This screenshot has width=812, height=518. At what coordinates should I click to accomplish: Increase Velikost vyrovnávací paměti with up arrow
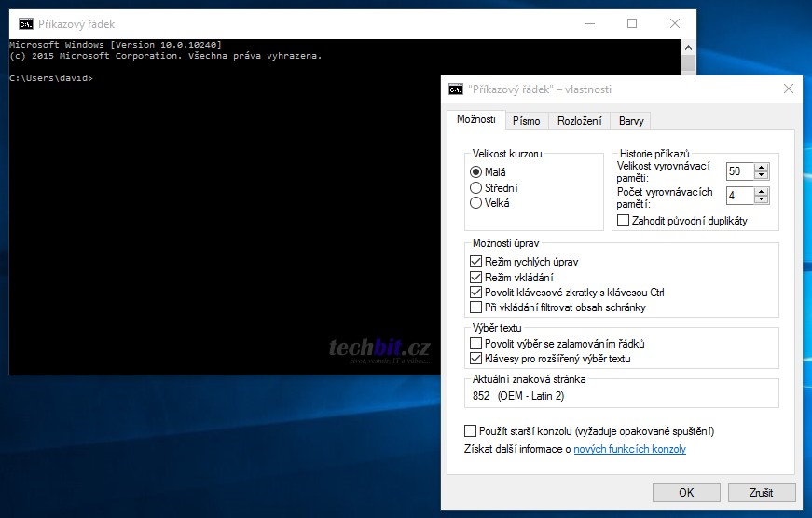(x=762, y=167)
